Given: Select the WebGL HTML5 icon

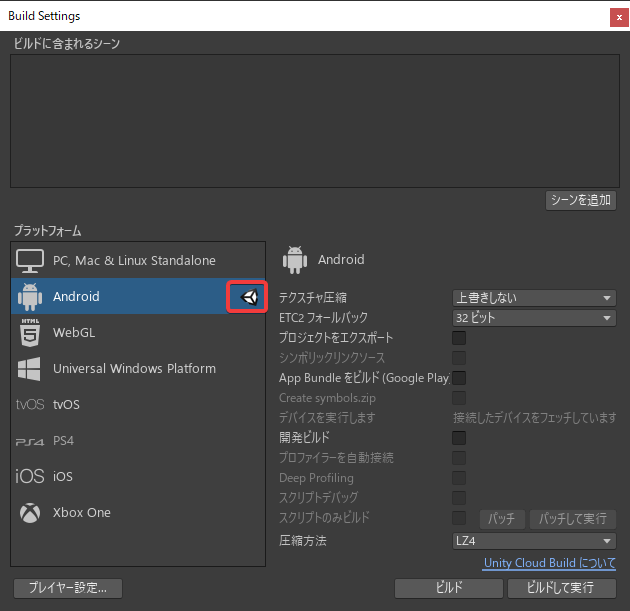Looking at the screenshot, I should (x=30, y=333).
